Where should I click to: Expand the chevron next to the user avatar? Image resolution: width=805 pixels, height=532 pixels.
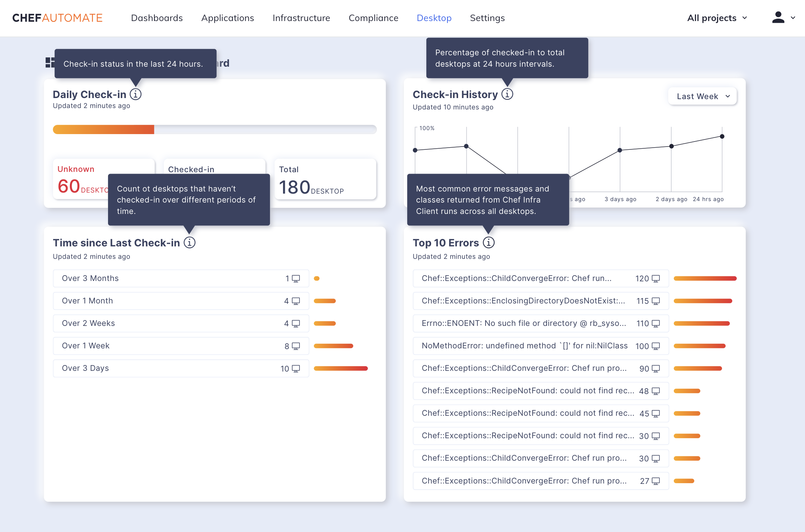point(793,18)
